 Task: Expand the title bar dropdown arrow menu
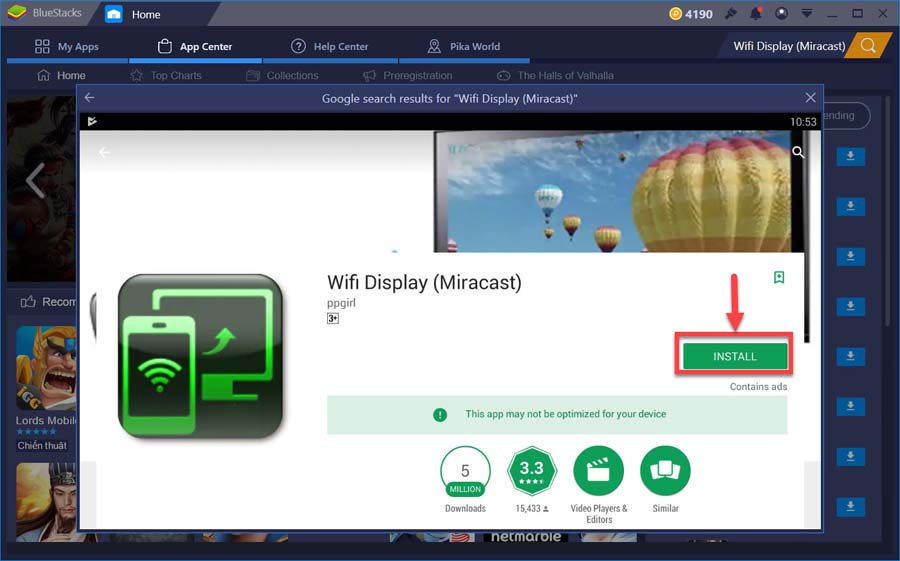pos(806,13)
